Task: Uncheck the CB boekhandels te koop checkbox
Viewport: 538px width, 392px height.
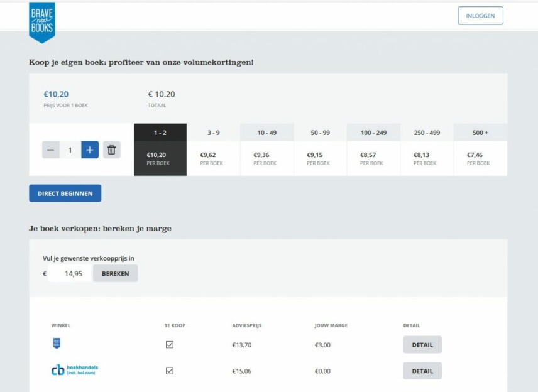Action: (169, 371)
